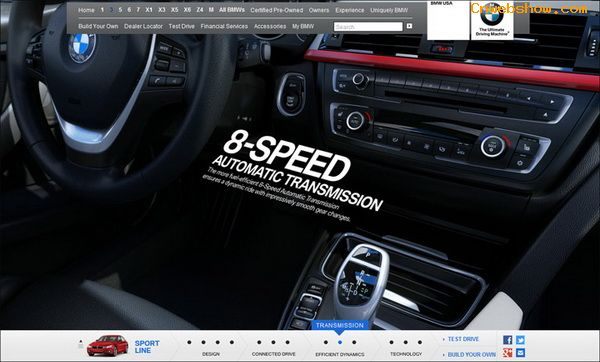Select the 5 Series nav item
This screenshot has height=362, width=600.
click(120, 10)
